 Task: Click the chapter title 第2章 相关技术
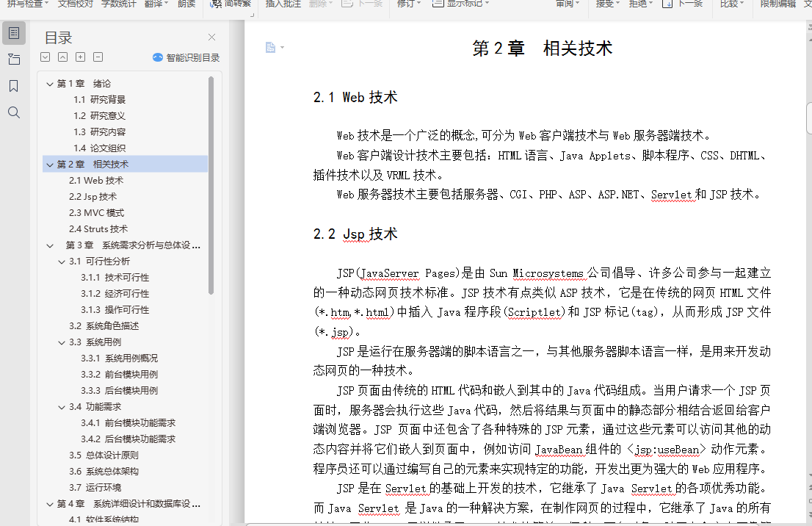click(543, 48)
